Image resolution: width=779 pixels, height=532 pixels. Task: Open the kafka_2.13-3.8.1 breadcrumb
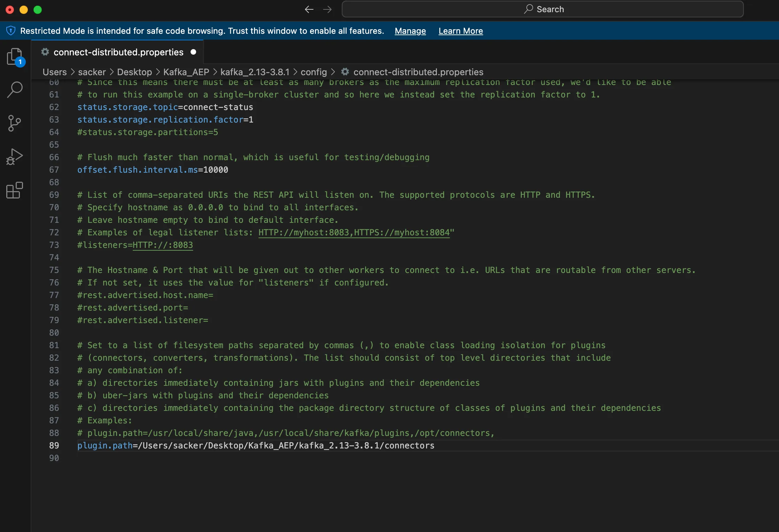tap(255, 72)
